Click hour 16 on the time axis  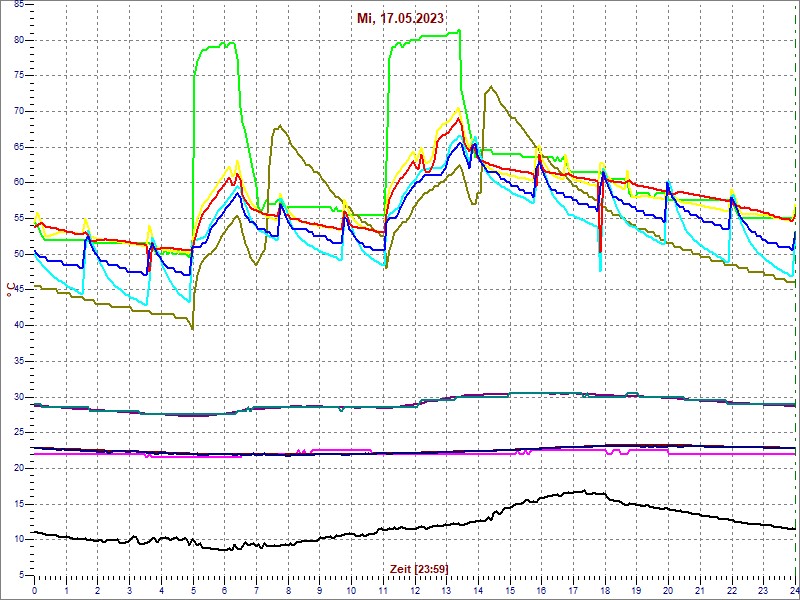click(542, 589)
